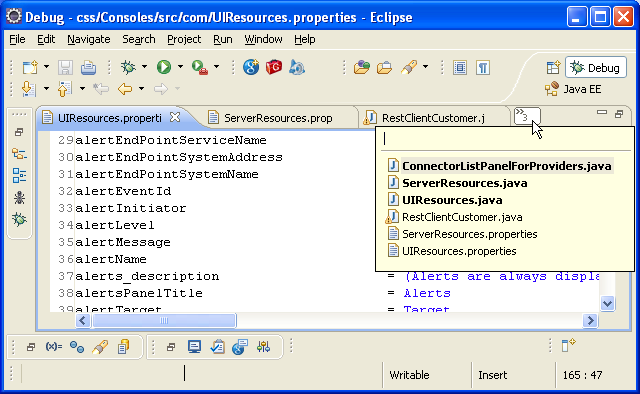Click the new fast view icon at bottom right
Screen dimensions: 640x394
[568, 345]
